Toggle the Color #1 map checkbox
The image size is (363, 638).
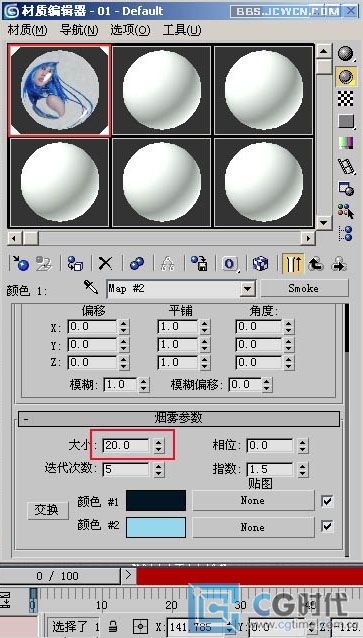(x=327, y=501)
